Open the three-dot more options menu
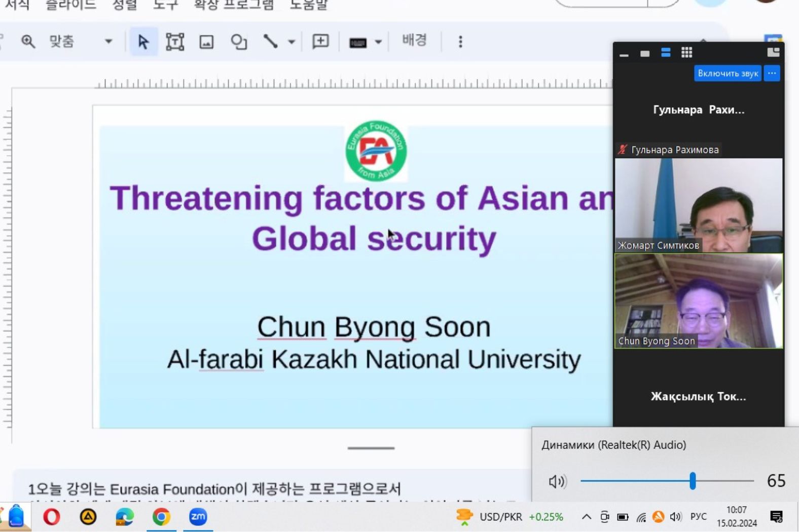Image resolution: width=799 pixels, height=532 pixels. 460,42
